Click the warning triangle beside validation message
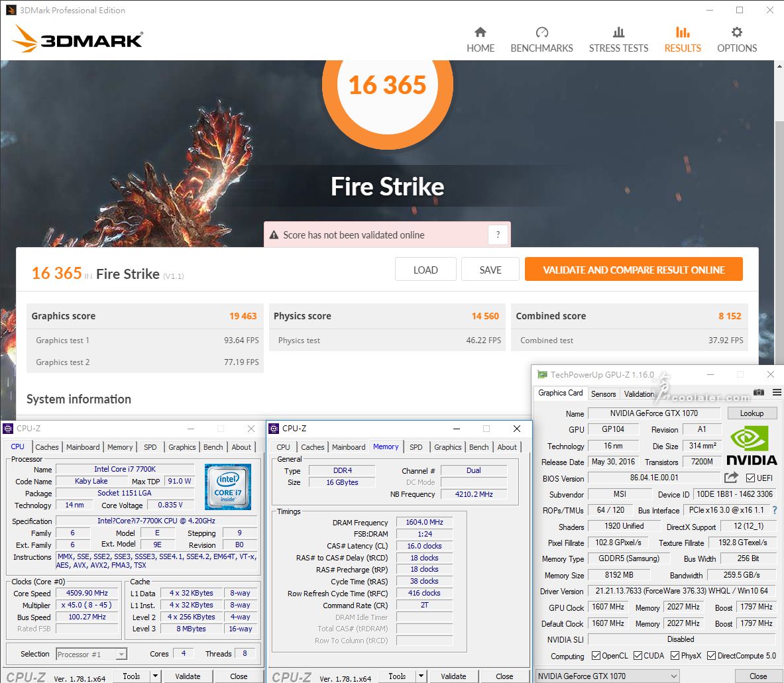Viewport: 784px width, 683px height. point(274,235)
